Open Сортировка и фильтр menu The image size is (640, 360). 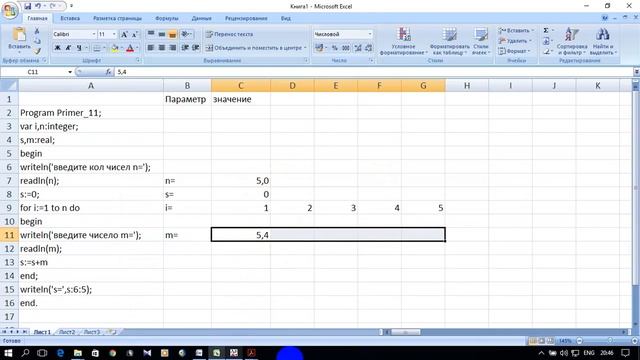tap(572, 41)
